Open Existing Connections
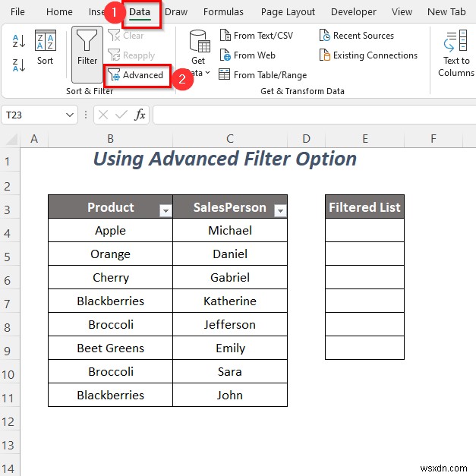The height and width of the screenshot is (476, 476). (x=368, y=55)
